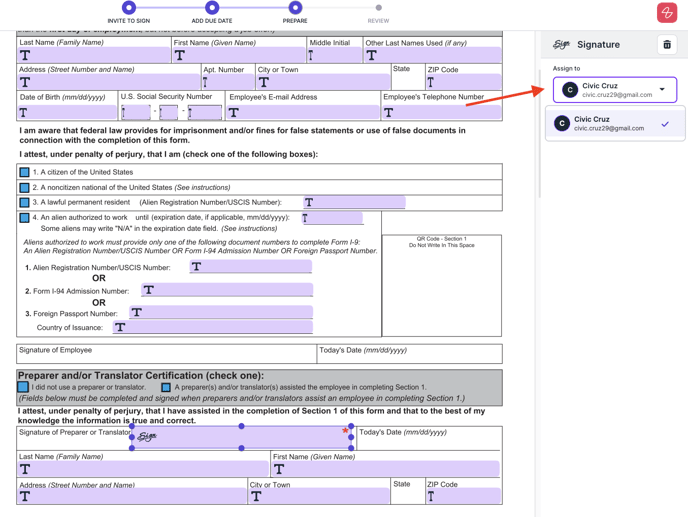Select the first Social Security Number box
Viewport: 688px width, 517px height.
point(136,112)
